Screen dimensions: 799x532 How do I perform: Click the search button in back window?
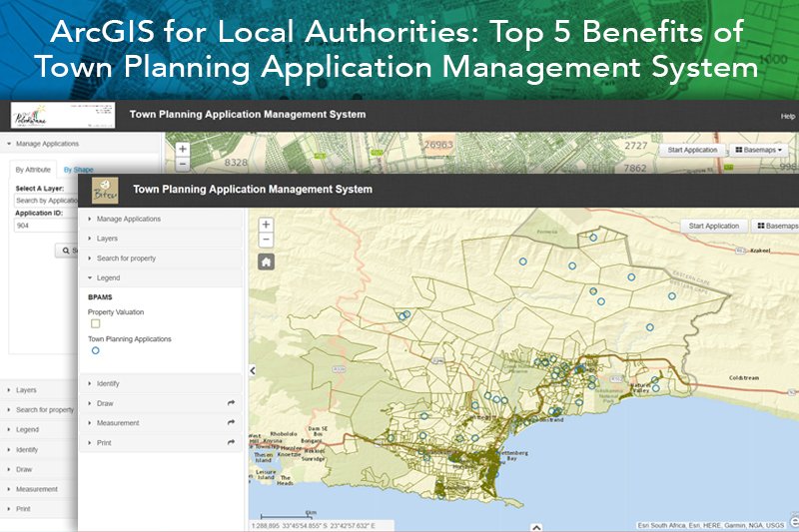tap(67, 251)
